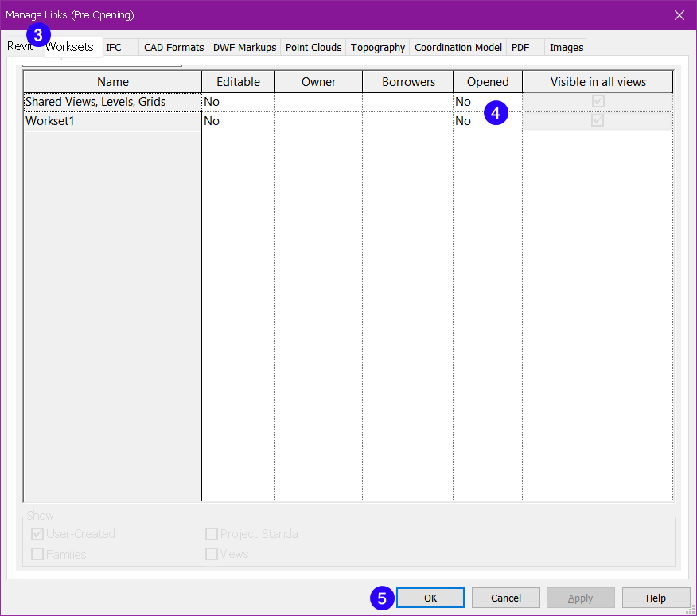This screenshot has width=697, height=616.
Task: Switch to the PDF tab
Action: pyautogui.click(x=520, y=47)
